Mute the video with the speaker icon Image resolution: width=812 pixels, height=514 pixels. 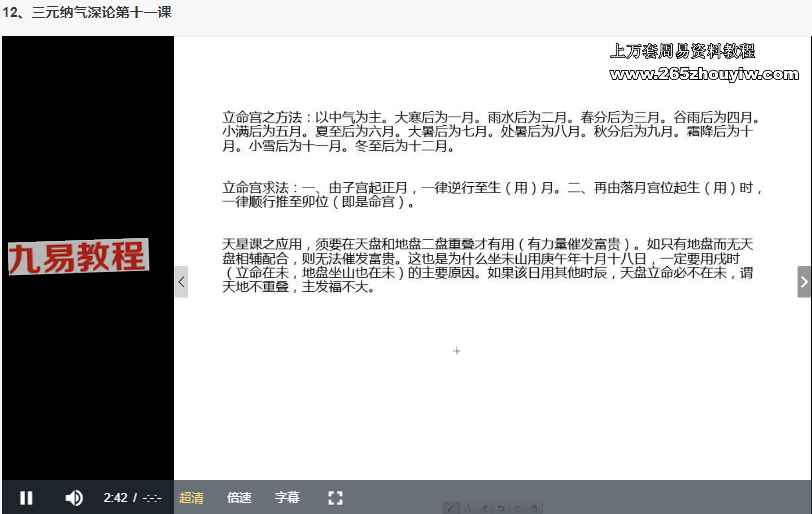pyautogui.click(x=74, y=498)
